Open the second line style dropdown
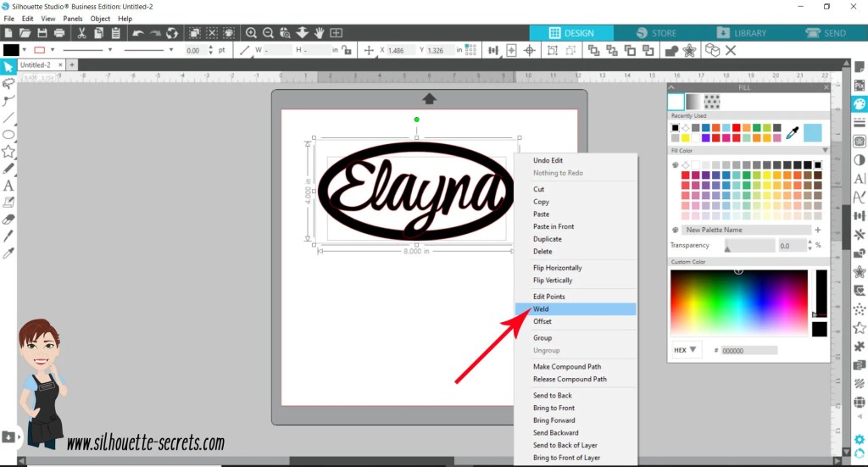 point(171,50)
